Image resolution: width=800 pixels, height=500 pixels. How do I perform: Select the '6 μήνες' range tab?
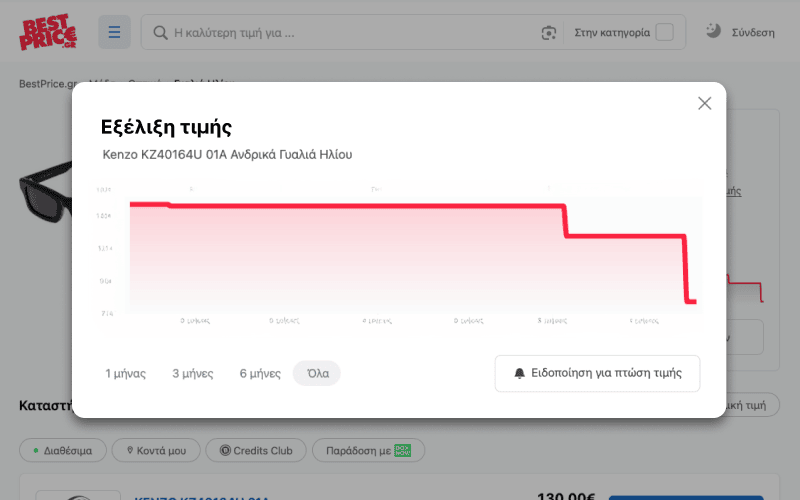(x=260, y=373)
